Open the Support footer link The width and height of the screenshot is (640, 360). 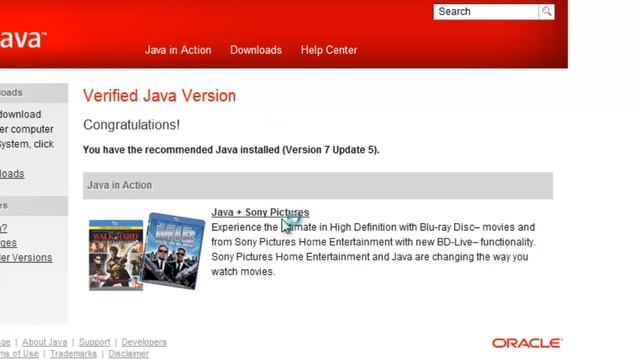94,342
